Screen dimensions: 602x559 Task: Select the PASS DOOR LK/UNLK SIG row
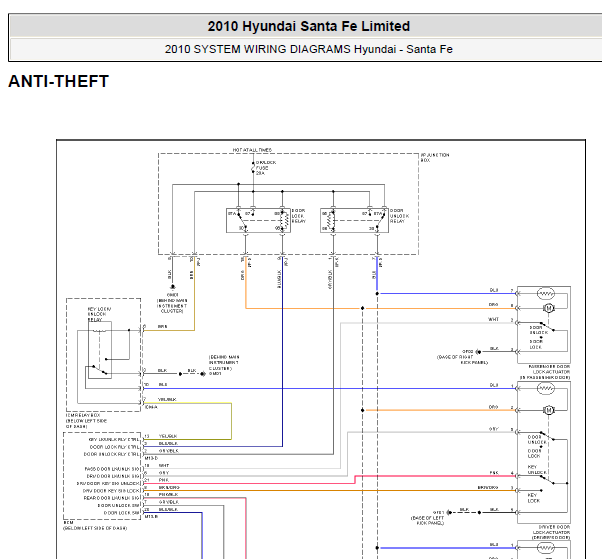[112, 469]
